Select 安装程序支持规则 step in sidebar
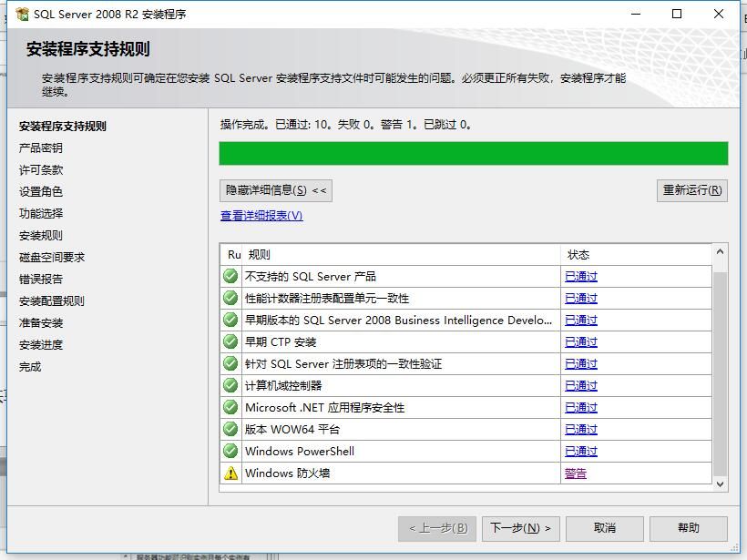Viewport: 747px width, 560px height. 63,127
